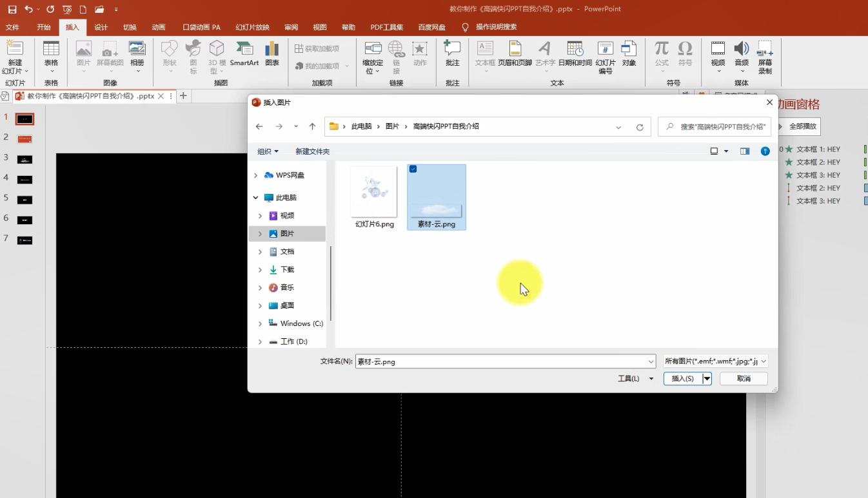Click the SmartArt icon in the ribbon

pos(244,54)
